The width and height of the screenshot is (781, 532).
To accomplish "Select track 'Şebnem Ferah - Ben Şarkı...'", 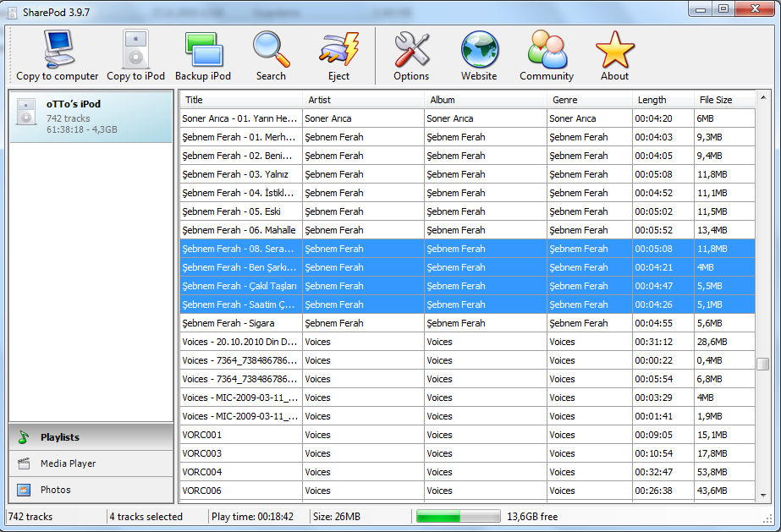I will [x=241, y=267].
